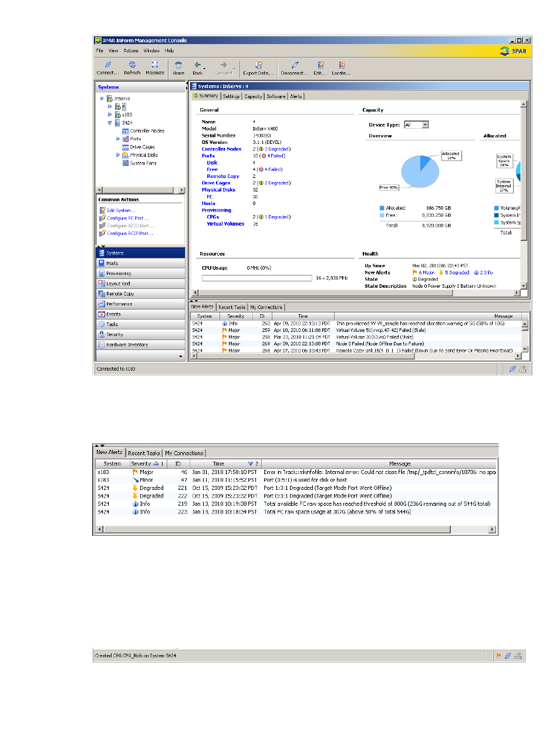This screenshot has width=560, height=746.
Task: Open the Security manager pane
Action: pyautogui.click(x=140, y=334)
